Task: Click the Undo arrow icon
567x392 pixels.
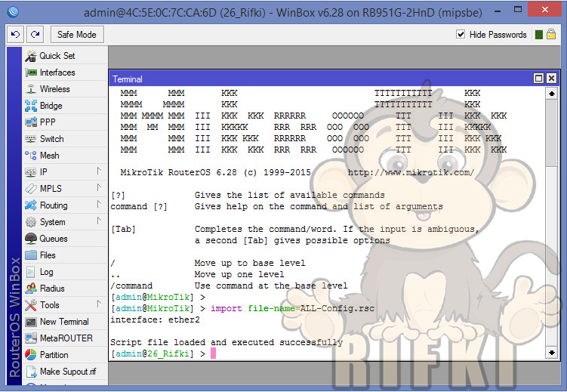Action: coord(15,34)
